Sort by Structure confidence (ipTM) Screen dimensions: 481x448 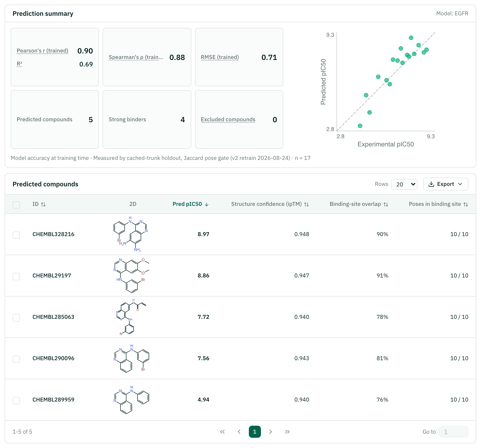click(x=270, y=204)
